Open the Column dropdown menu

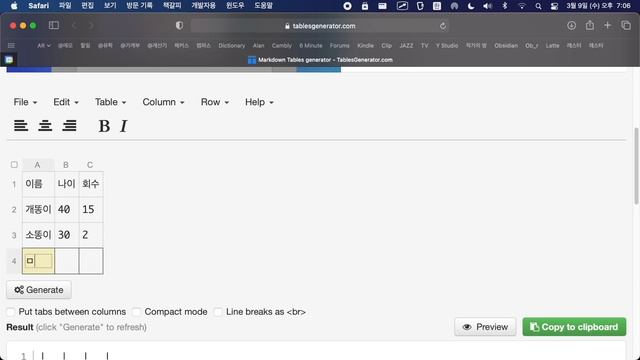coord(163,102)
